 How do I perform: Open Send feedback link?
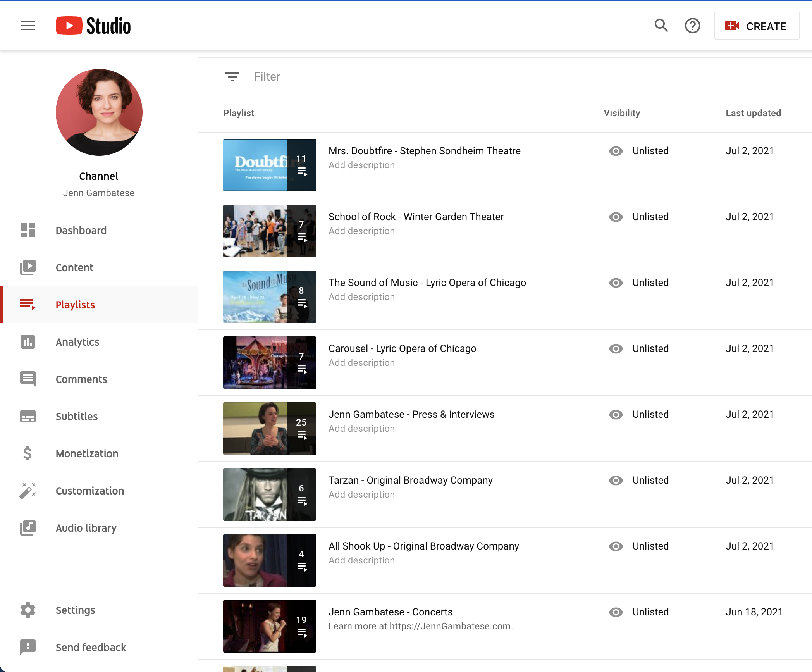click(x=99, y=647)
